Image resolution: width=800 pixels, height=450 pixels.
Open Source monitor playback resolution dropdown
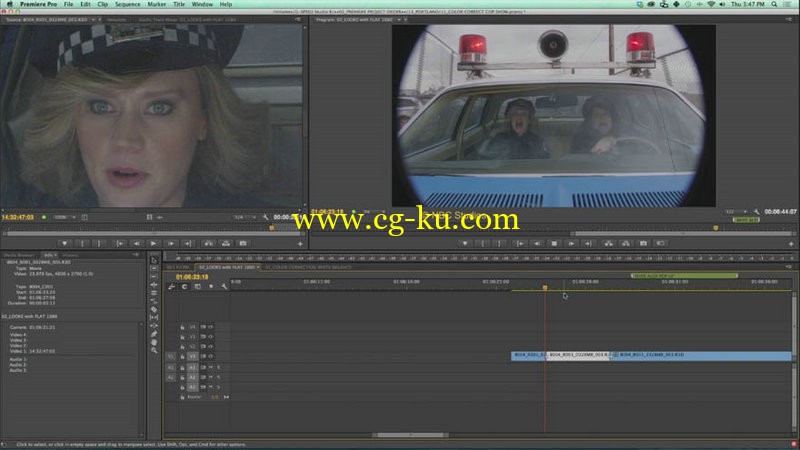(x=244, y=217)
